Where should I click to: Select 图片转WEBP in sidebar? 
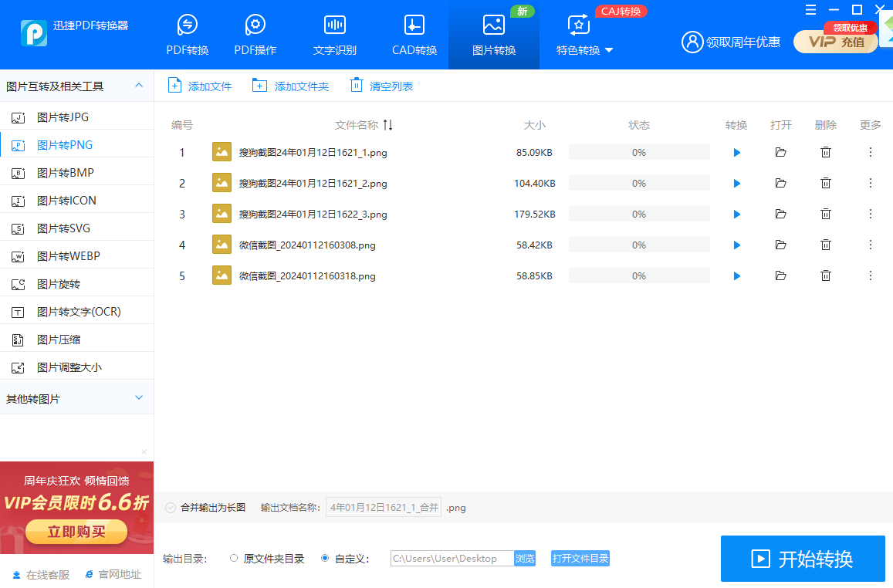tap(77, 257)
